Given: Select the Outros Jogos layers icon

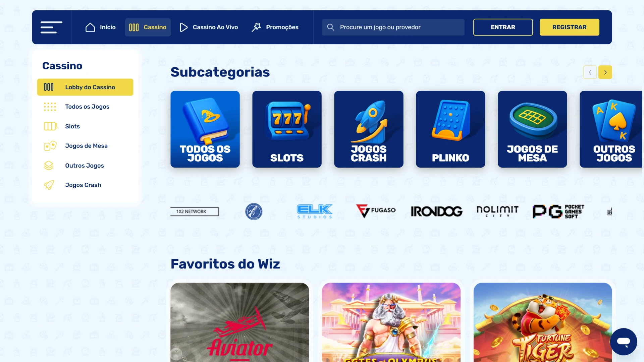Looking at the screenshot, I should tap(49, 166).
